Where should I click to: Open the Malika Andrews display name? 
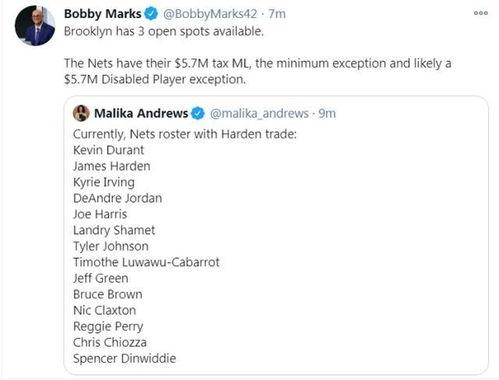click(141, 113)
